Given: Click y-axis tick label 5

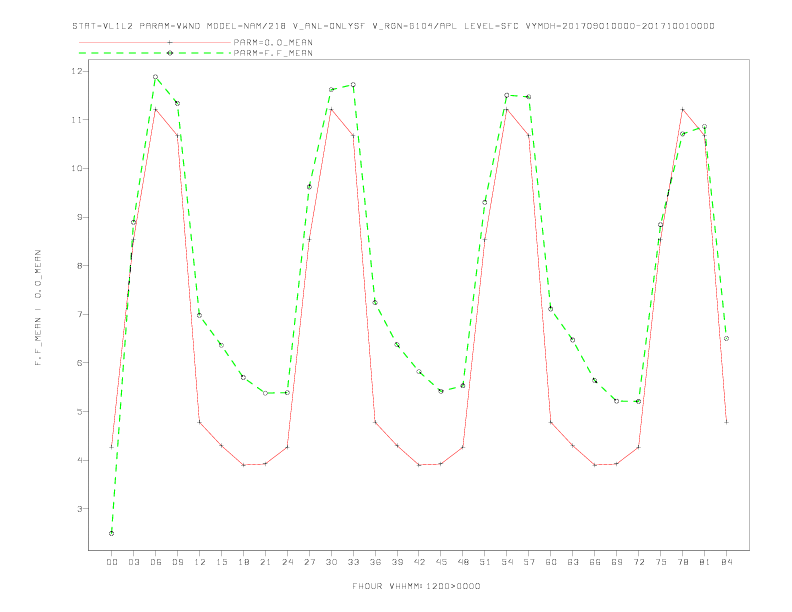Looking at the screenshot, I should point(80,412).
